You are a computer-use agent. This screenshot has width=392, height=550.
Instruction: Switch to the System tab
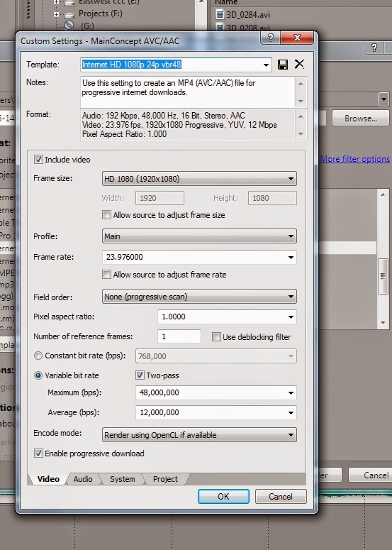pyautogui.click(x=122, y=479)
